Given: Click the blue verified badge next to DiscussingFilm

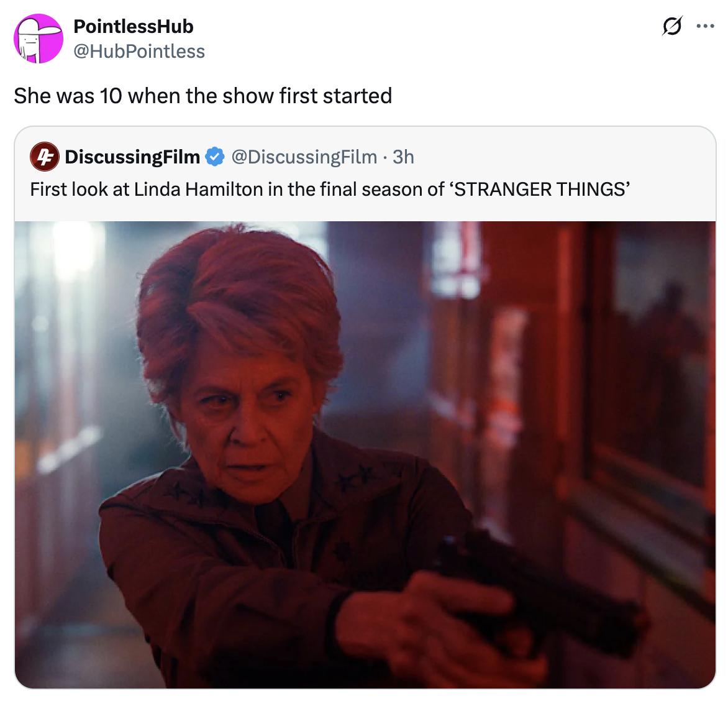Looking at the screenshot, I should tap(214, 157).
